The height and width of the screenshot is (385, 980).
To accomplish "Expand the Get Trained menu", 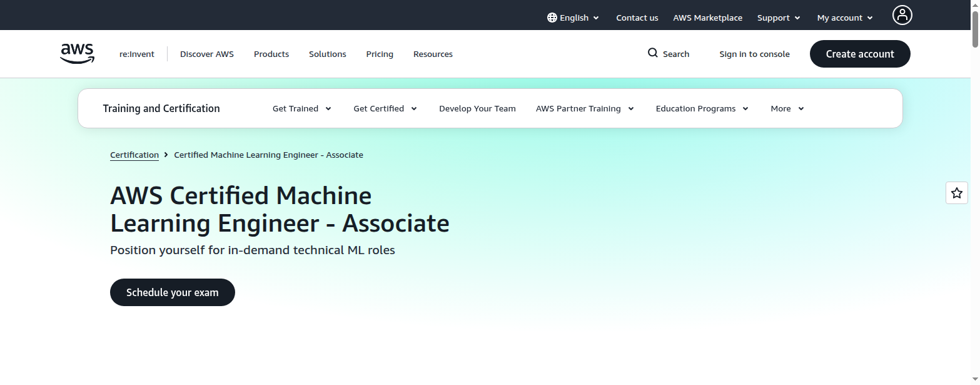I will tap(302, 108).
